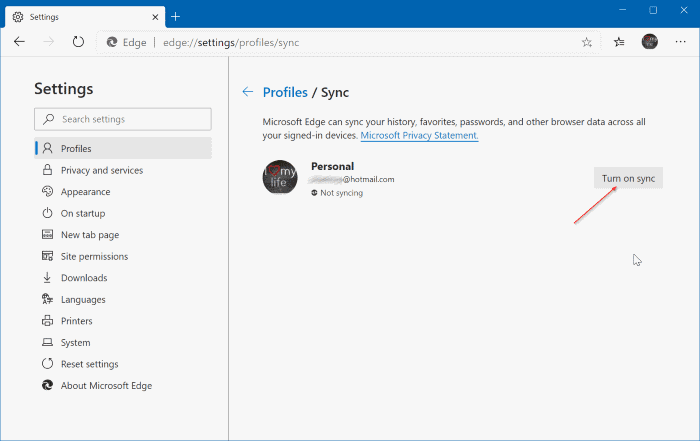
Task: Open Appearance settings section
Action: (x=85, y=192)
